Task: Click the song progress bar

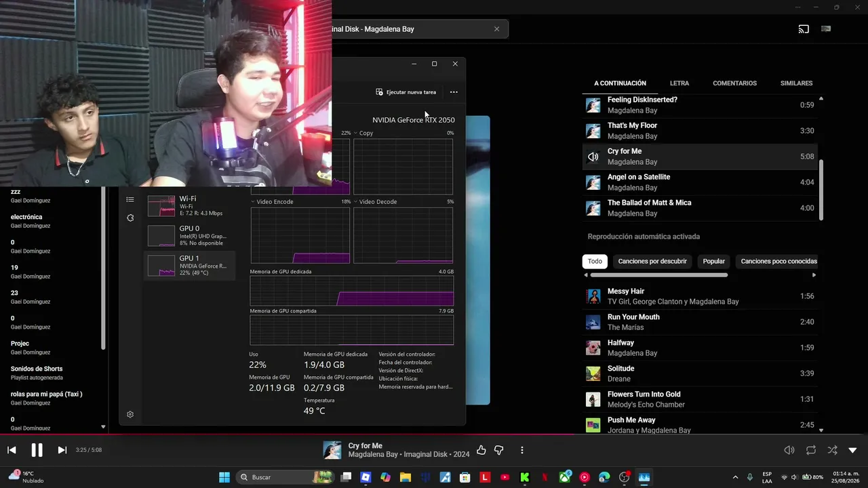Action: pyautogui.click(x=434, y=434)
